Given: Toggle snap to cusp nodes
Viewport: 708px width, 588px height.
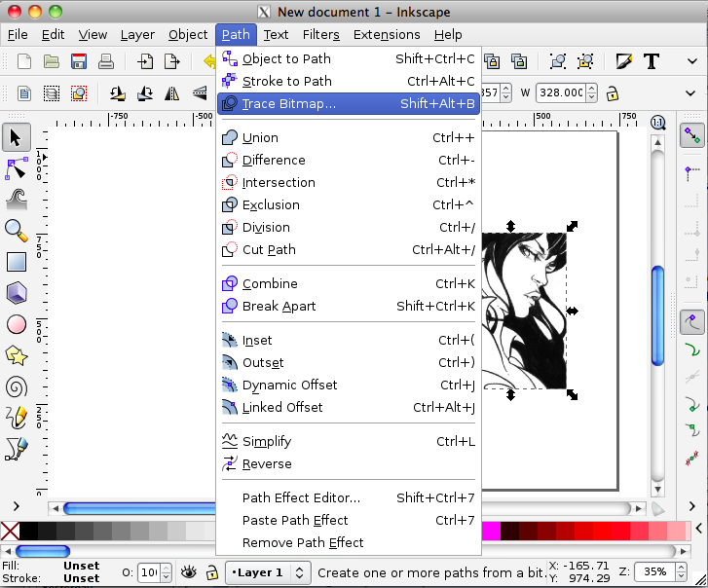Looking at the screenshot, I should pyautogui.click(x=692, y=404).
